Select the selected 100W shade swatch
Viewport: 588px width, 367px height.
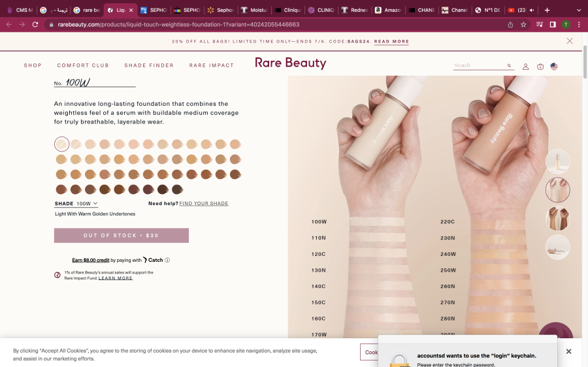coord(61,144)
